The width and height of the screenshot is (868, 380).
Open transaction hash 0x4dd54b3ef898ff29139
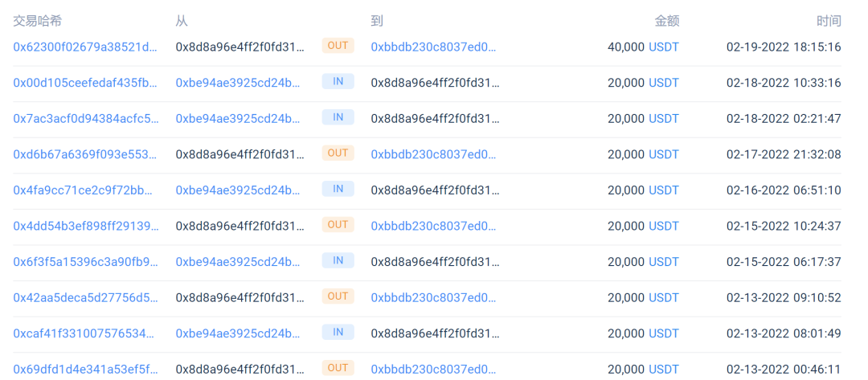pos(85,226)
